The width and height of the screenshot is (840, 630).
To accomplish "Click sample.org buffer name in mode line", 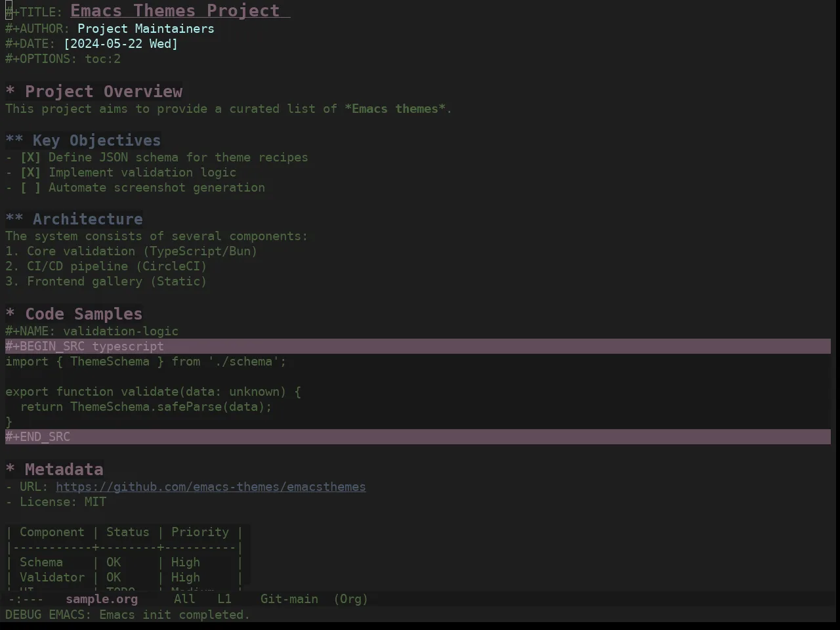I will (102, 599).
